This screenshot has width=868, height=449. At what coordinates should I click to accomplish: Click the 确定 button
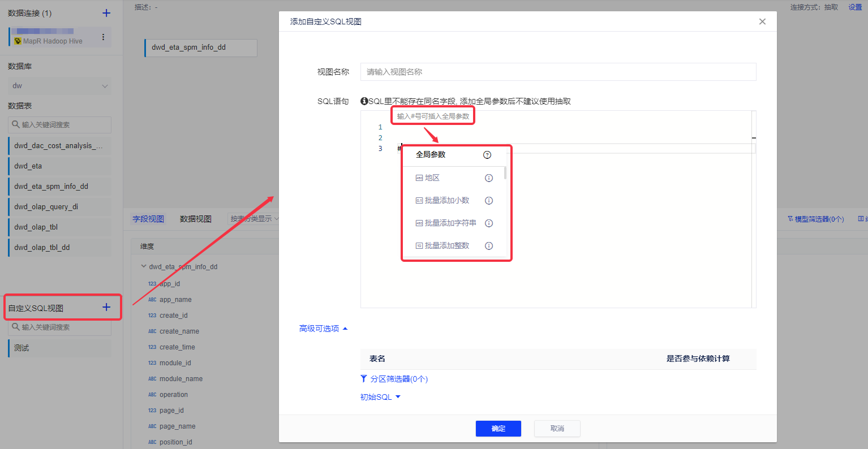pyautogui.click(x=498, y=429)
